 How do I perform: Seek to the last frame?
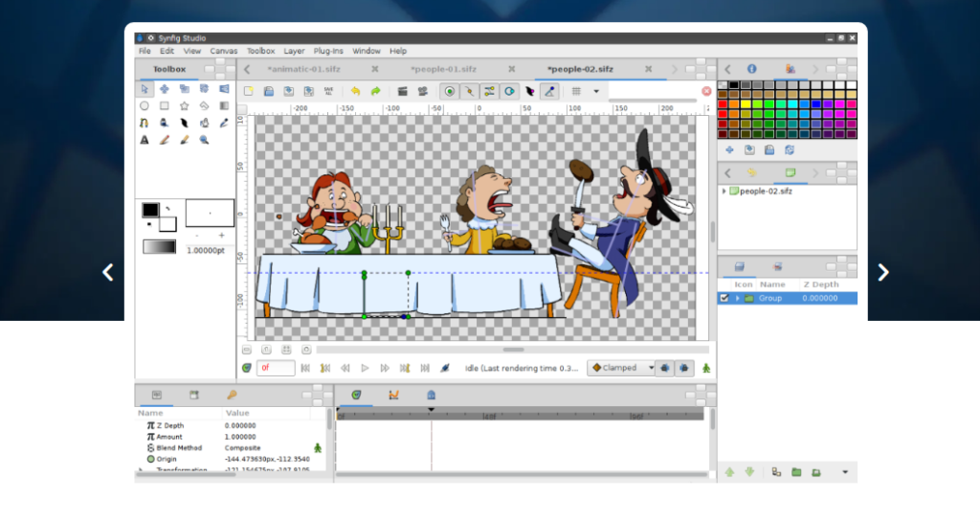pos(425,368)
